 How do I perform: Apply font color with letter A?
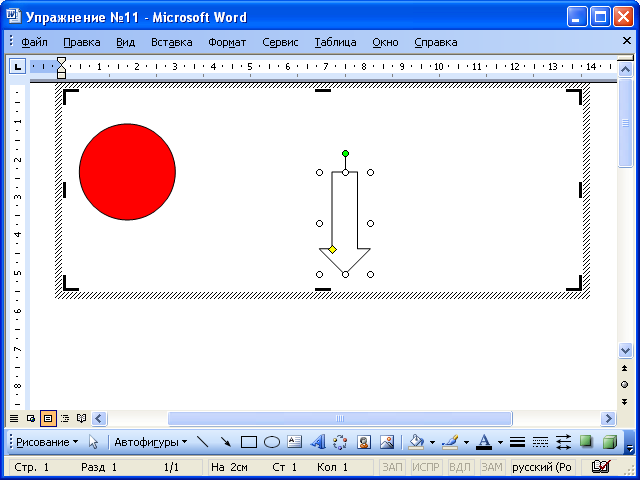(484, 442)
